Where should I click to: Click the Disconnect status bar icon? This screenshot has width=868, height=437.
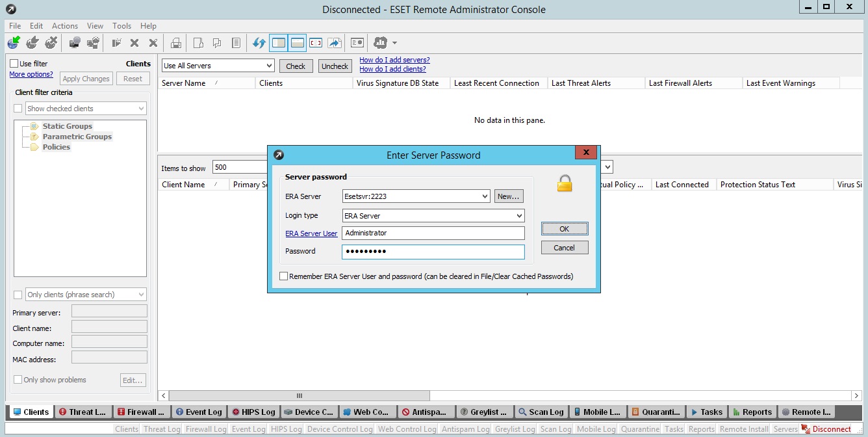click(805, 429)
